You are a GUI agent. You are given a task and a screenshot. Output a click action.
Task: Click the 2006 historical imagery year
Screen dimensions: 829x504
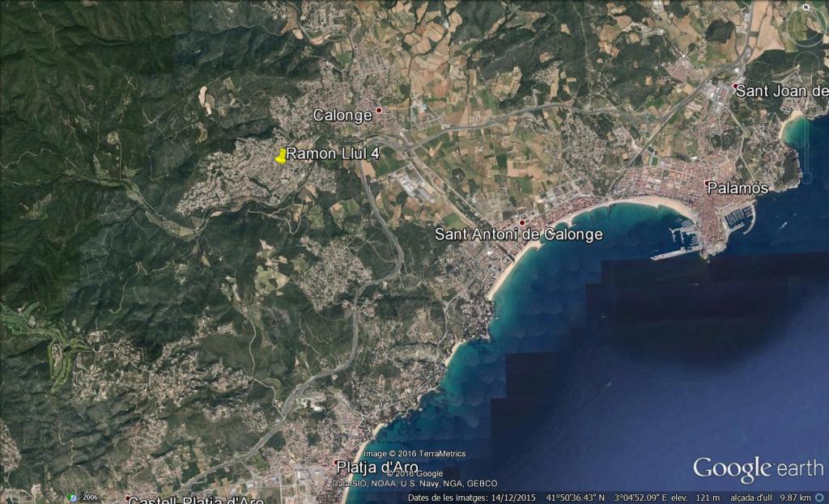(x=90, y=497)
